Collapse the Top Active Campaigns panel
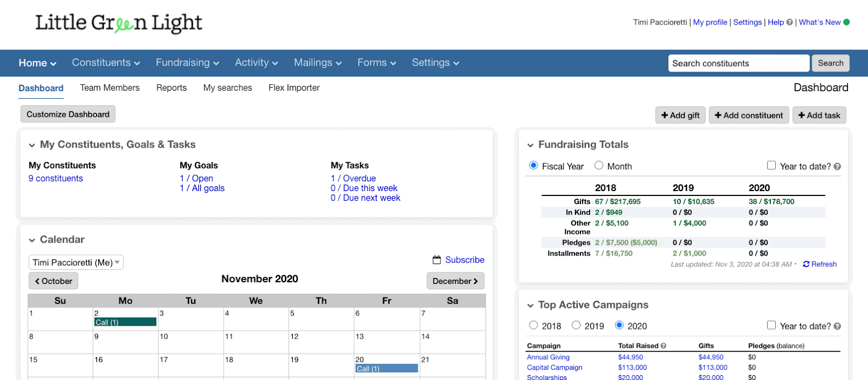This screenshot has height=380, width=868. coord(531,306)
